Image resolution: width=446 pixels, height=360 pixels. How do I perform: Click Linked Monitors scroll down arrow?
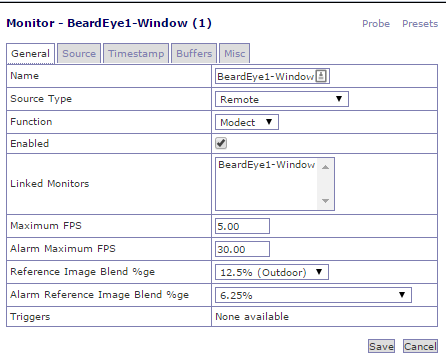[325, 201]
